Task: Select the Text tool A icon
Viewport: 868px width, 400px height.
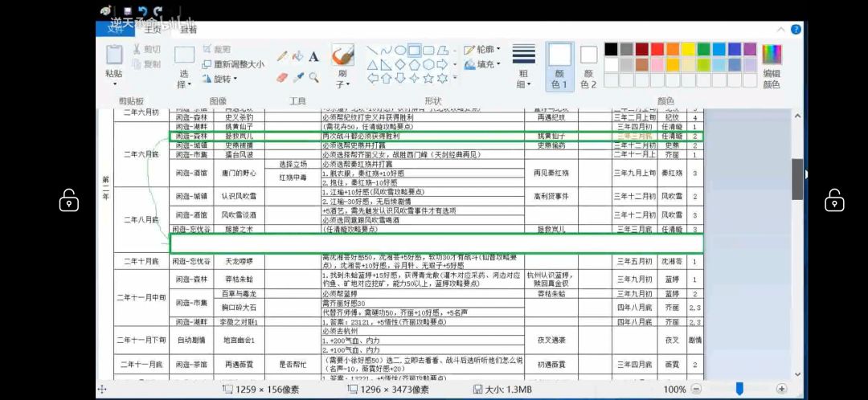Action: click(314, 56)
